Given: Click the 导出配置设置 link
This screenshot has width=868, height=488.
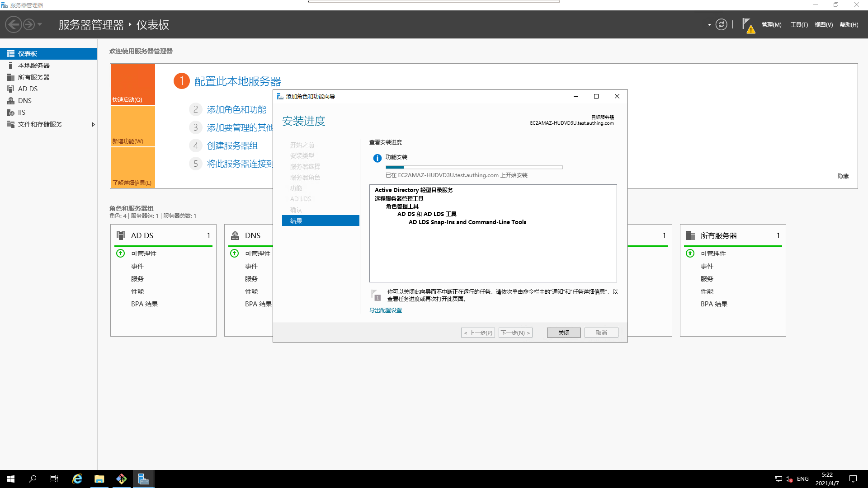Looking at the screenshot, I should (x=385, y=310).
